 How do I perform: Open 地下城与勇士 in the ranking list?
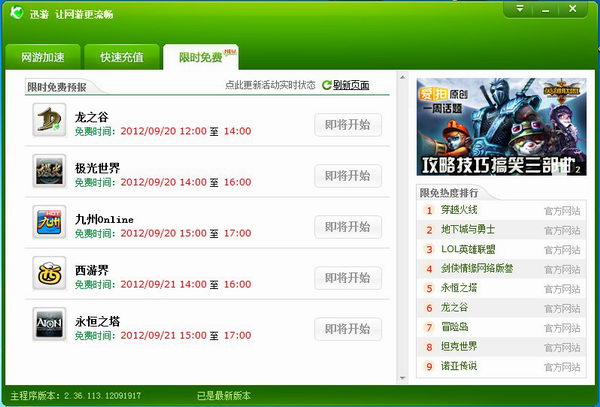pos(468,229)
